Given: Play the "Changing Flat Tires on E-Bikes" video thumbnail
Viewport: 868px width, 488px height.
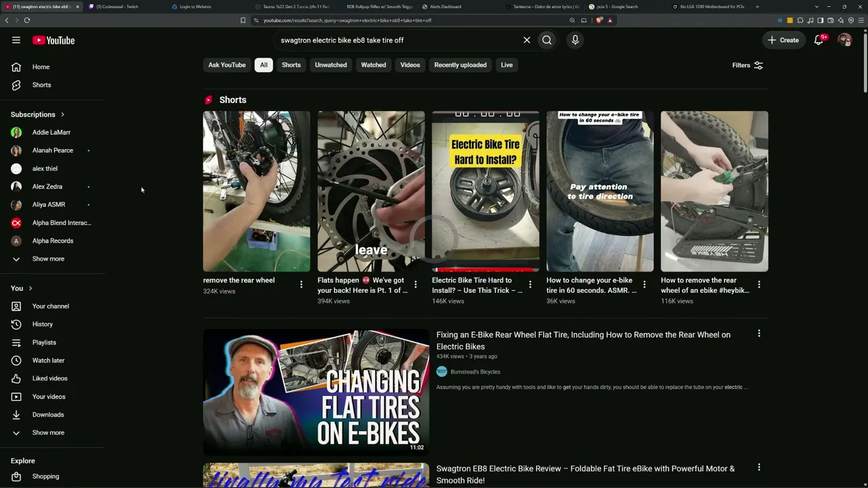Looking at the screenshot, I should coord(316,392).
